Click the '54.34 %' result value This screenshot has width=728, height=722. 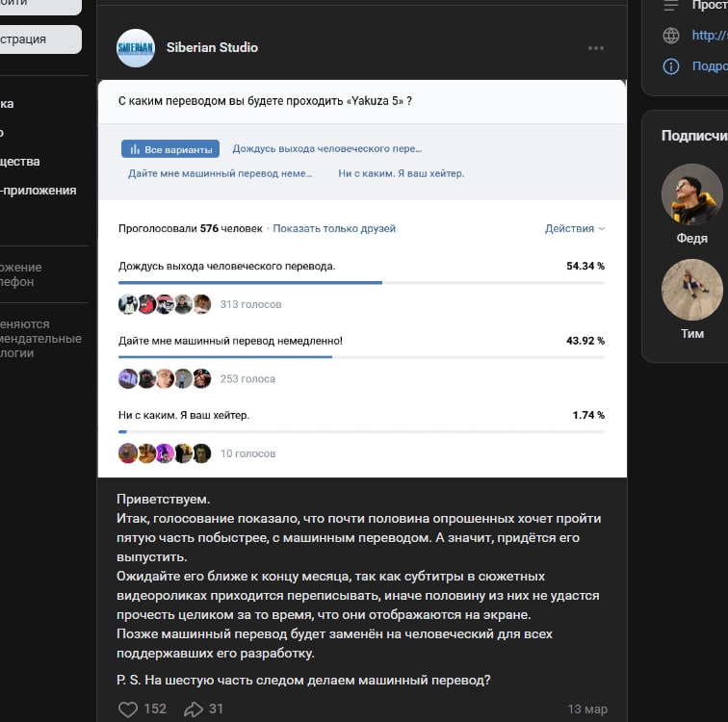point(585,266)
